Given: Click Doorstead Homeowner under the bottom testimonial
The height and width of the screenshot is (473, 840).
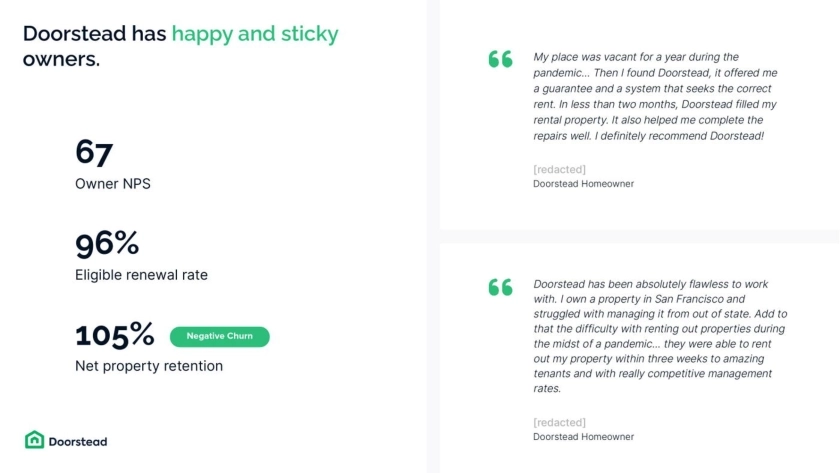Looking at the screenshot, I should coord(583,437).
